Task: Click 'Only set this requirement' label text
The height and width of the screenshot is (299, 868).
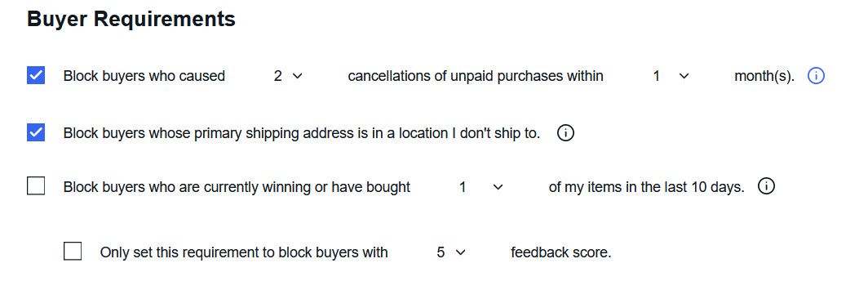Action: click(244, 252)
